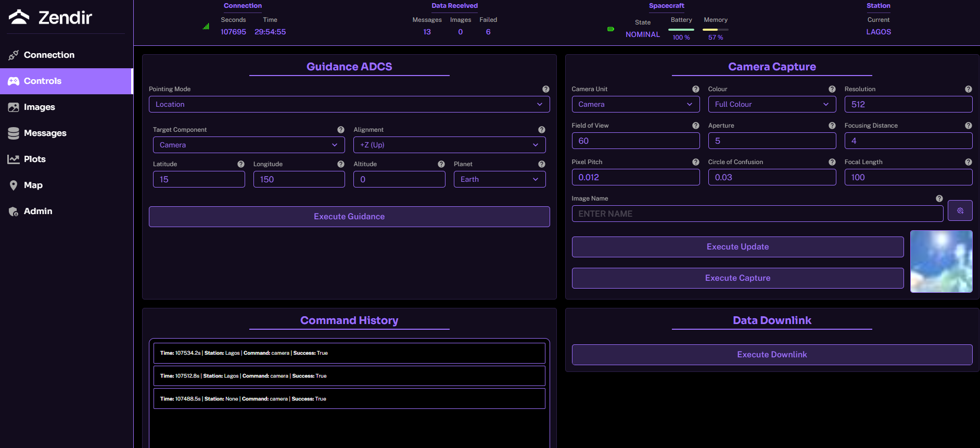Screen dimensions: 980x448
Task: Click the icon button beside Image Name
Action: click(x=960, y=211)
